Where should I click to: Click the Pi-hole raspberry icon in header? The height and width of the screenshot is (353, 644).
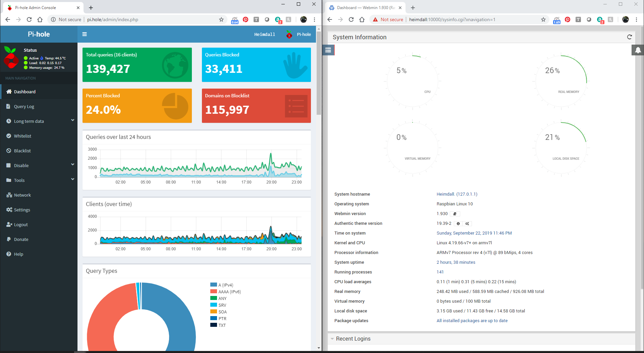click(x=289, y=34)
